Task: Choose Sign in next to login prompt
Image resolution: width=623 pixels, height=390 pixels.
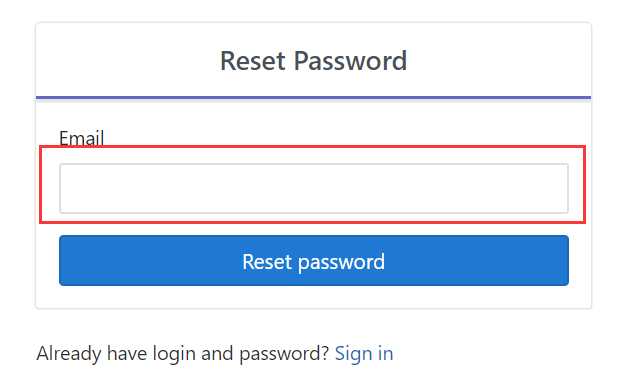Action: click(364, 353)
